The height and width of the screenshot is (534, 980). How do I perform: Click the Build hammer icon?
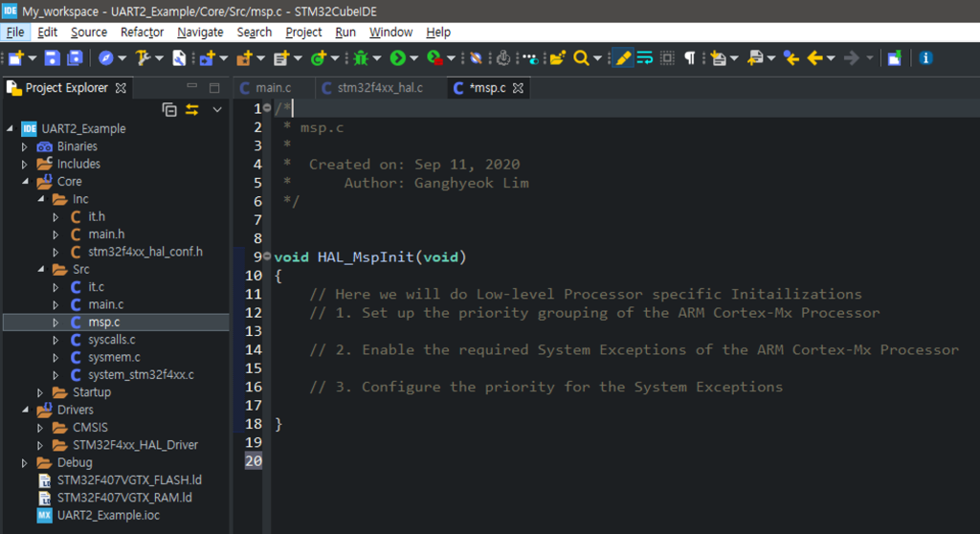click(x=143, y=58)
